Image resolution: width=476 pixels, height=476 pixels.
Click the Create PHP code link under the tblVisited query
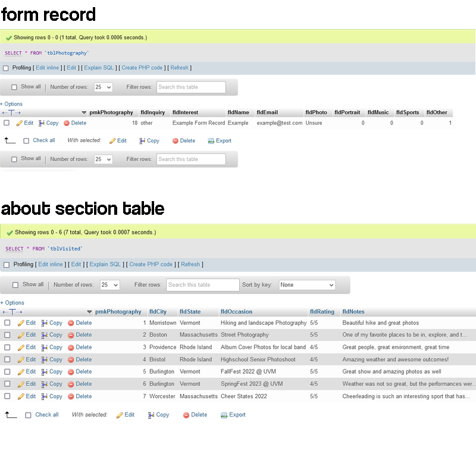point(151,265)
